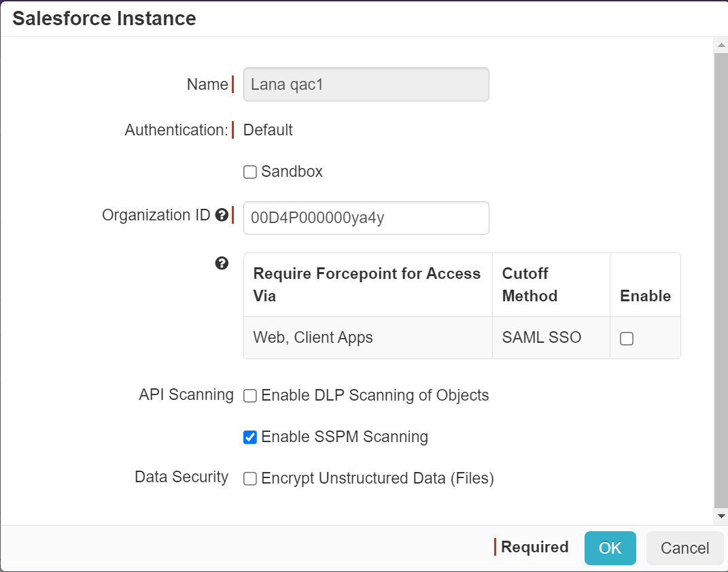Click the help icon above the access table
This screenshot has height=572, width=728.
(x=222, y=263)
